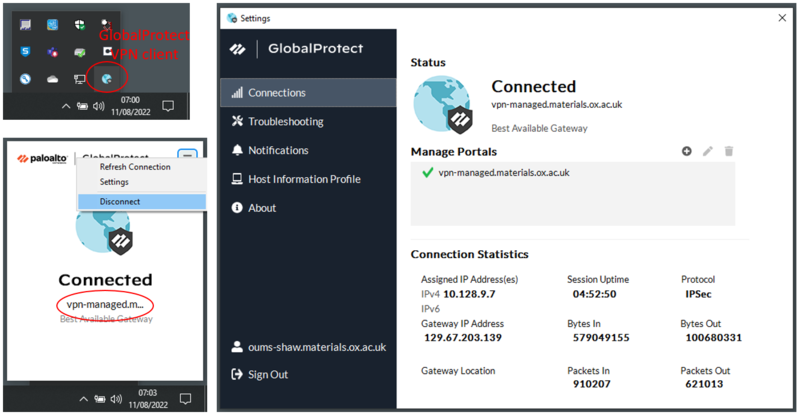Click large globe status icon in Settings
The image size is (800, 415).
point(442,105)
